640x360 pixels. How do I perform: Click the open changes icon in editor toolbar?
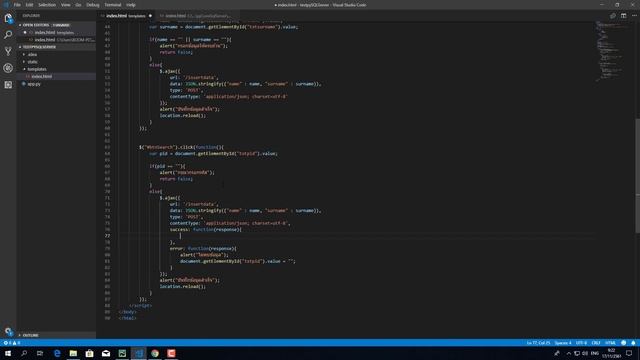[x=613, y=16]
